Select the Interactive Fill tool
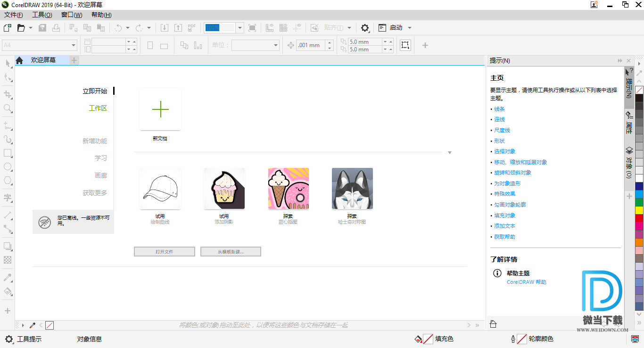 (8, 291)
